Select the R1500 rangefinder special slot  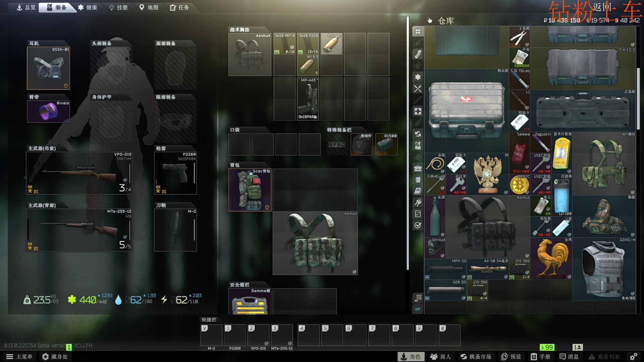(386, 144)
